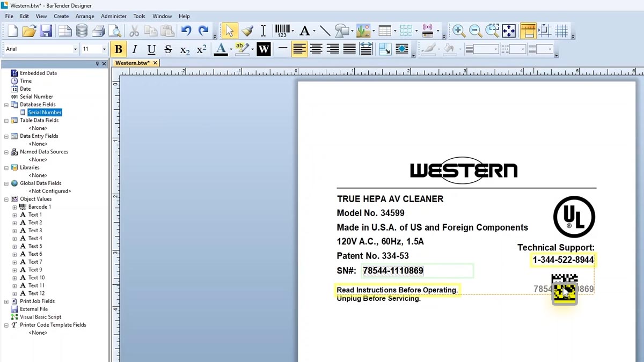Select the Encoder (RFID card) tool
Image resolution: width=644 pixels, height=362 pixels.
428,31
